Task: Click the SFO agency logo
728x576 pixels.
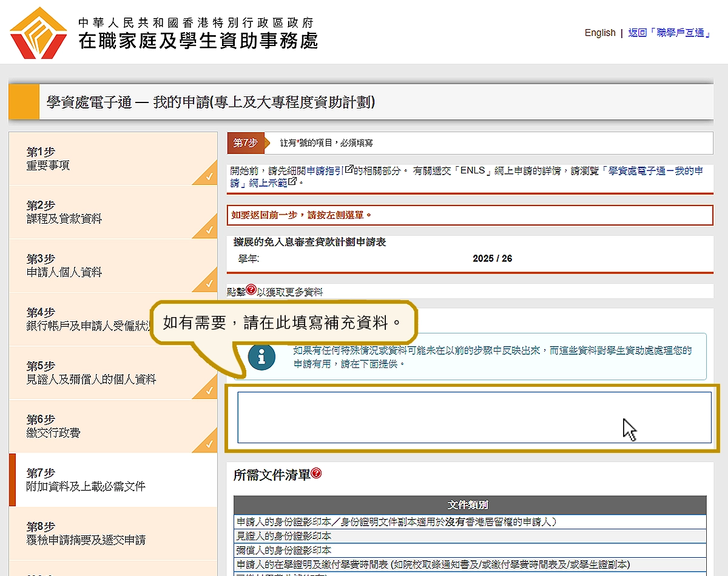Action: click(x=38, y=33)
